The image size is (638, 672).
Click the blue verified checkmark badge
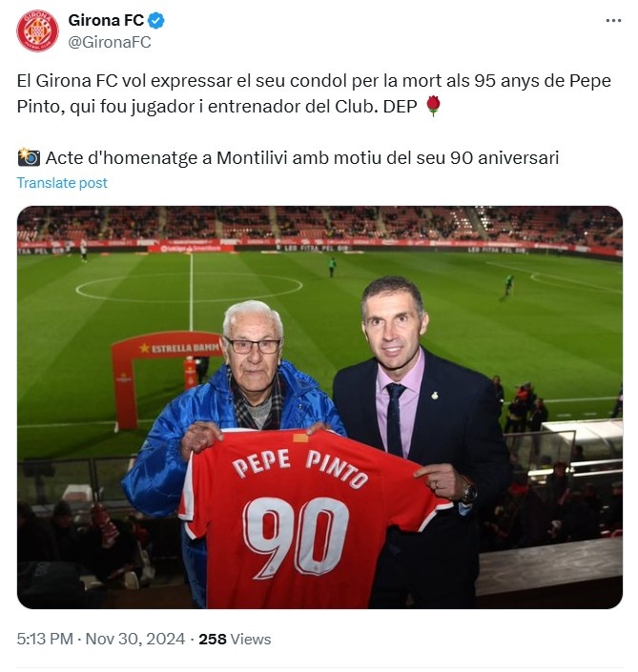[x=156, y=20]
